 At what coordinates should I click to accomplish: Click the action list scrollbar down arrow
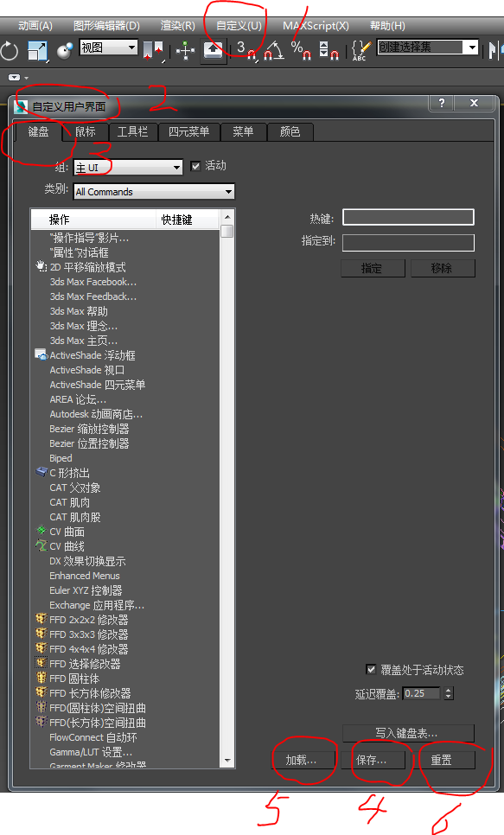[x=227, y=761]
